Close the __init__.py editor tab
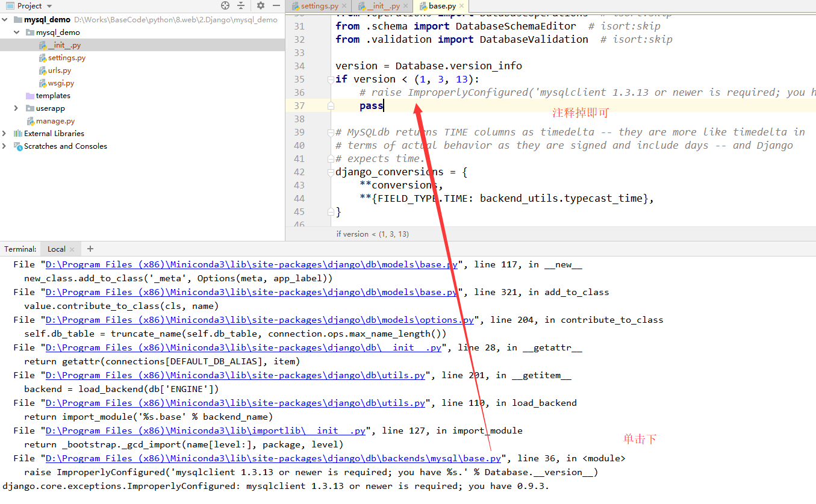The width and height of the screenshot is (816, 504). click(406, 6)
